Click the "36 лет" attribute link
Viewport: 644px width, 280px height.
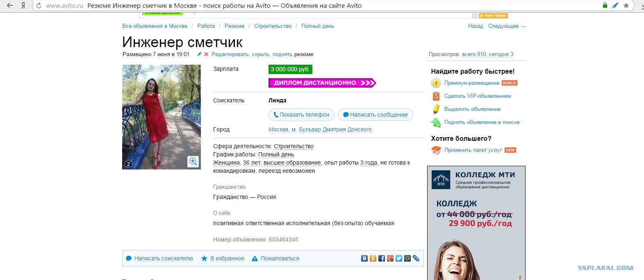point(252,163)
